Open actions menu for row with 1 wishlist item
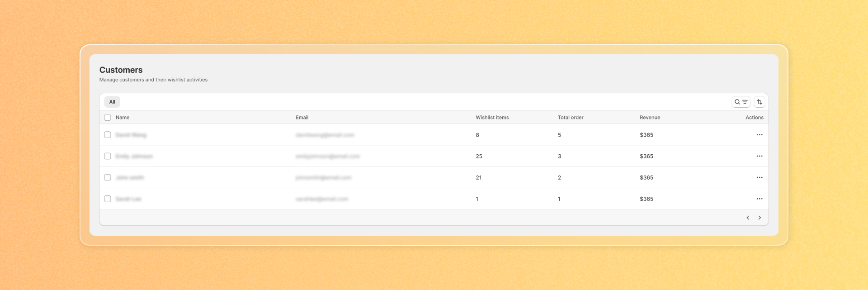868x290 pixels. tap(759, 199)
